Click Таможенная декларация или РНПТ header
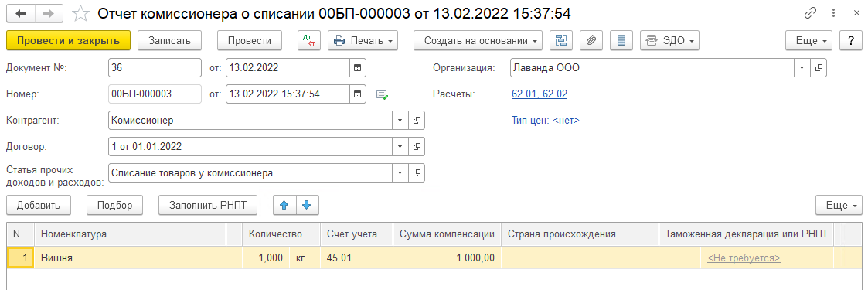 (746, 234)
